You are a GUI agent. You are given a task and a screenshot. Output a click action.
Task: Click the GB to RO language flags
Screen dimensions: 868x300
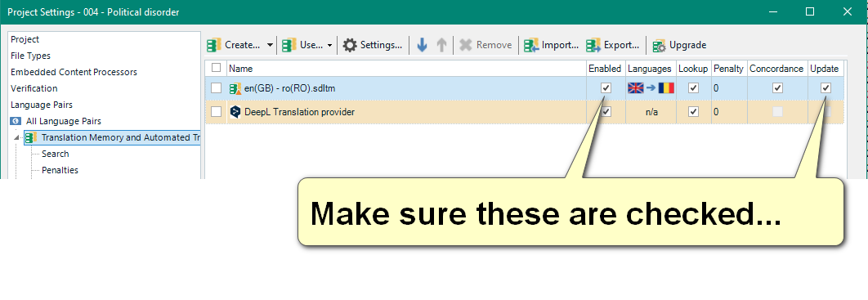(x=651, y=88)
